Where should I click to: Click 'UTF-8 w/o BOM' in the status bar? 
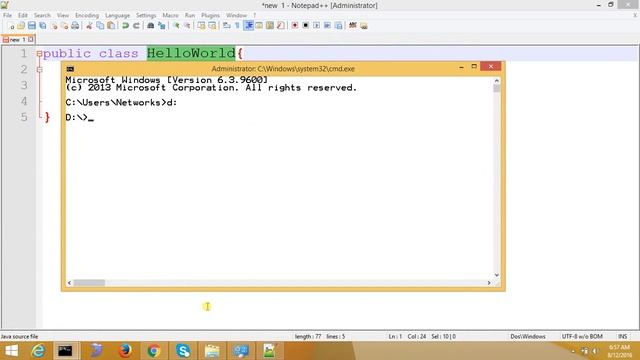582,336
